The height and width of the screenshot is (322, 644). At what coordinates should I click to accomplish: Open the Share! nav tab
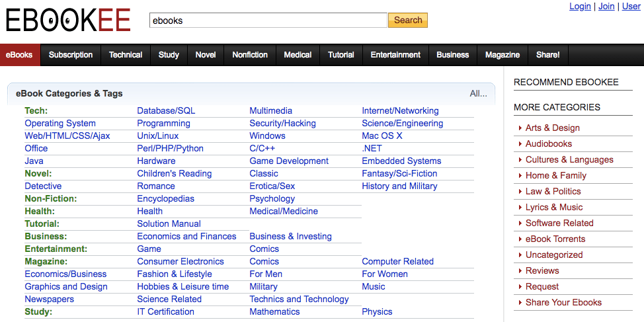(548, 55)
